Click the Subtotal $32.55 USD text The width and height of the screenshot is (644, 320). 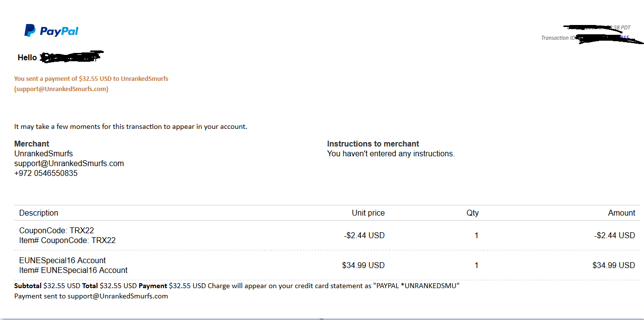[47, 286]
